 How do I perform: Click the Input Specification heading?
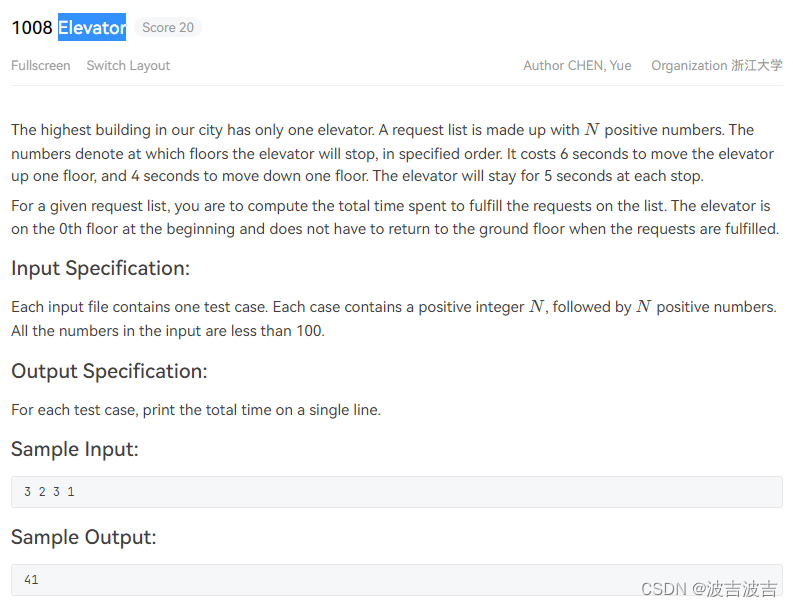click(x=101, y=268)
